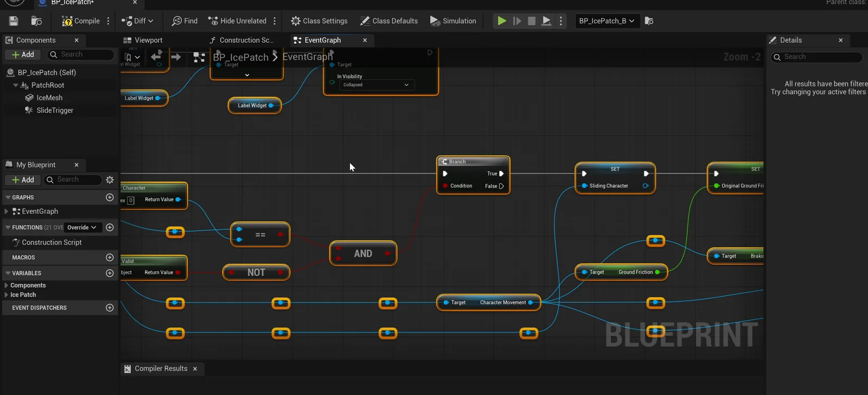Switch to the Construction Script tab
868x395 pixels.
(241, 40)
